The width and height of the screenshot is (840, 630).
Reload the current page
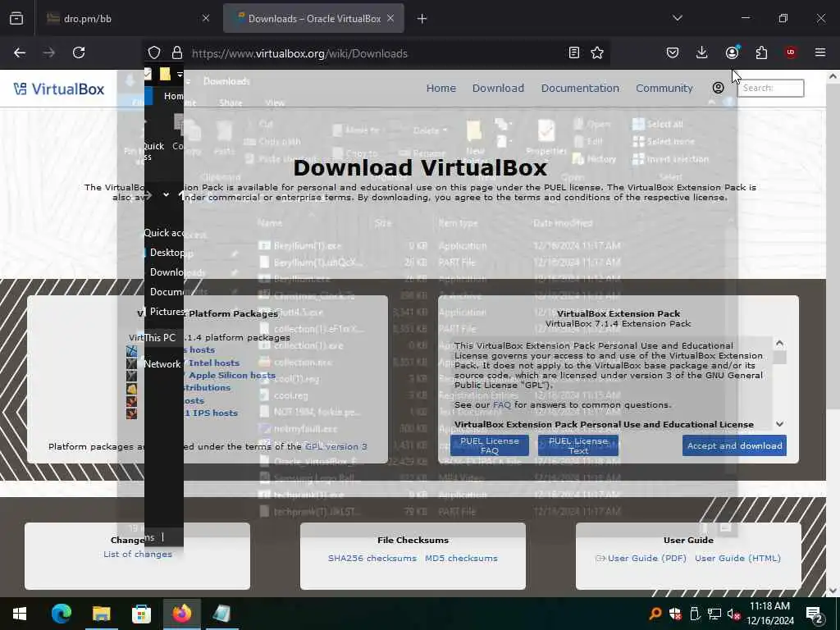tap(79, 52)
